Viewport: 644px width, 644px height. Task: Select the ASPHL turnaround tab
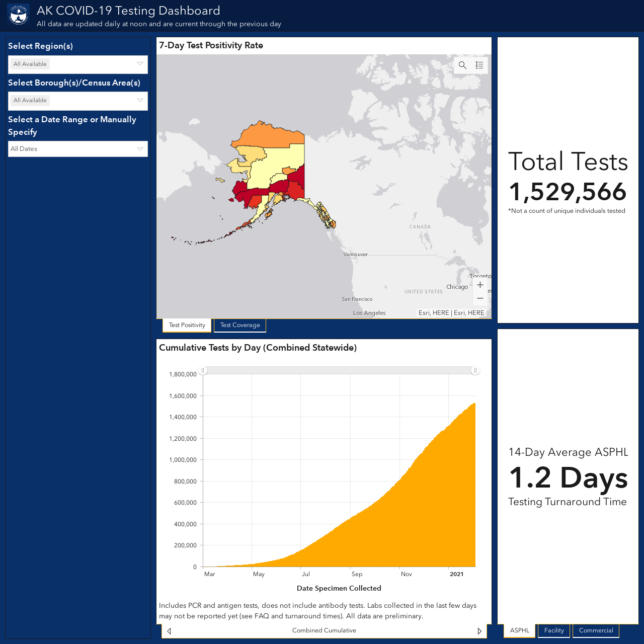pos(520,630)
